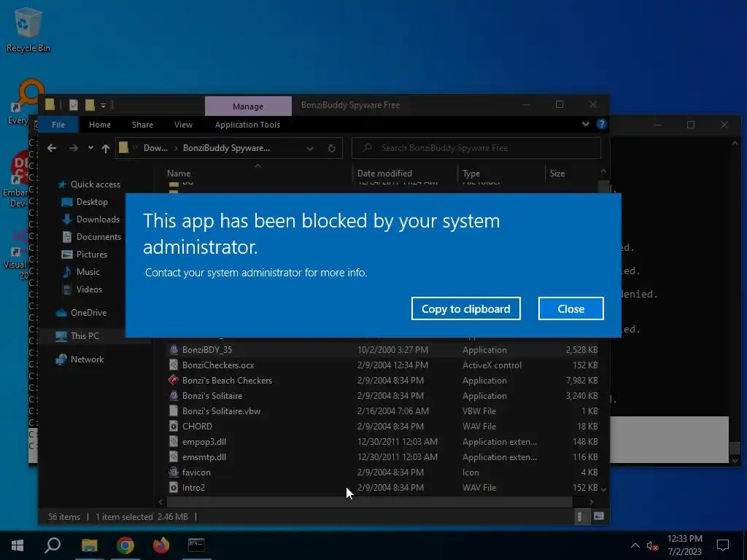747x560 pixels.
Task: Sort files by the Size column
Action: pos(557,174)
